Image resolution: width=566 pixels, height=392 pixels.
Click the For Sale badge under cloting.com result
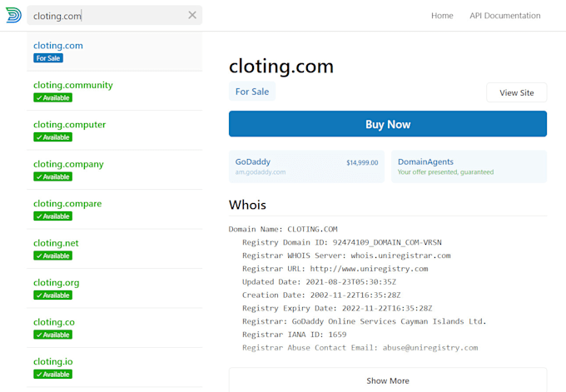pyautogui.click(x=48, y=58)
